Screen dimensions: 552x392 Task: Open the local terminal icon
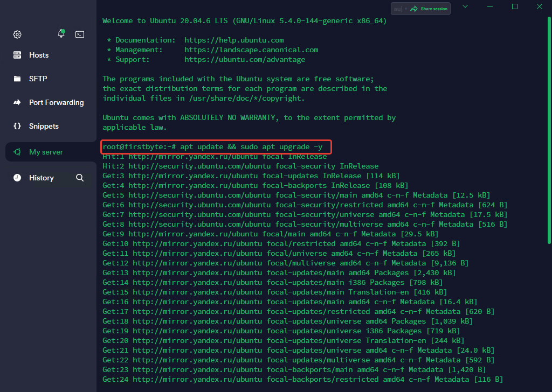pyautogui.click(x=80, y=34)
